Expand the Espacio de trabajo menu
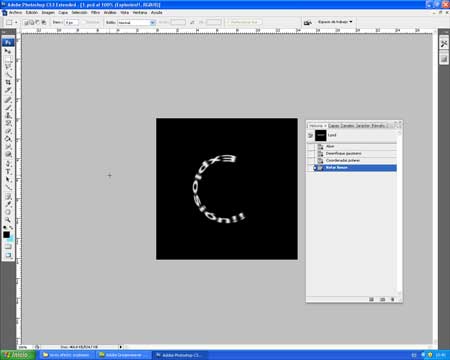Screen dimensions: 450x360 click(335, 22)
